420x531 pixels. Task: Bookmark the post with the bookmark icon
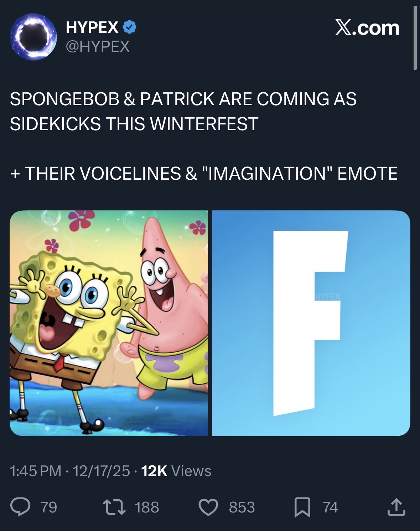tap(302, 507)
